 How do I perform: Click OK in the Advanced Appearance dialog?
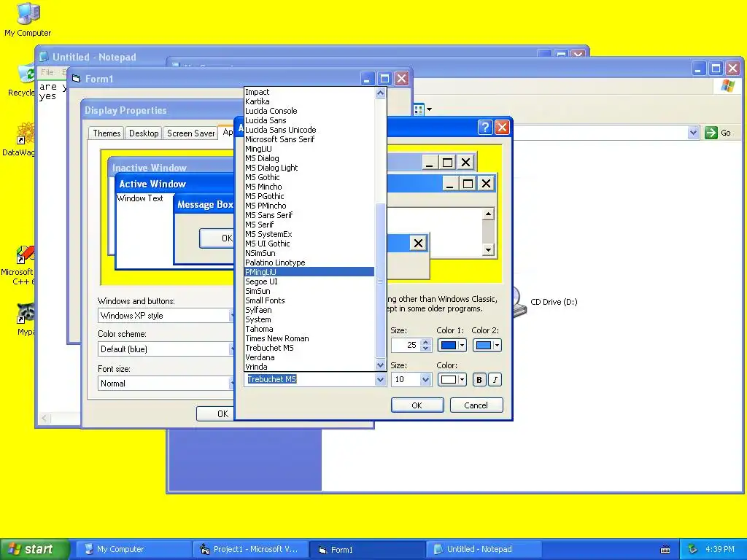417,405
